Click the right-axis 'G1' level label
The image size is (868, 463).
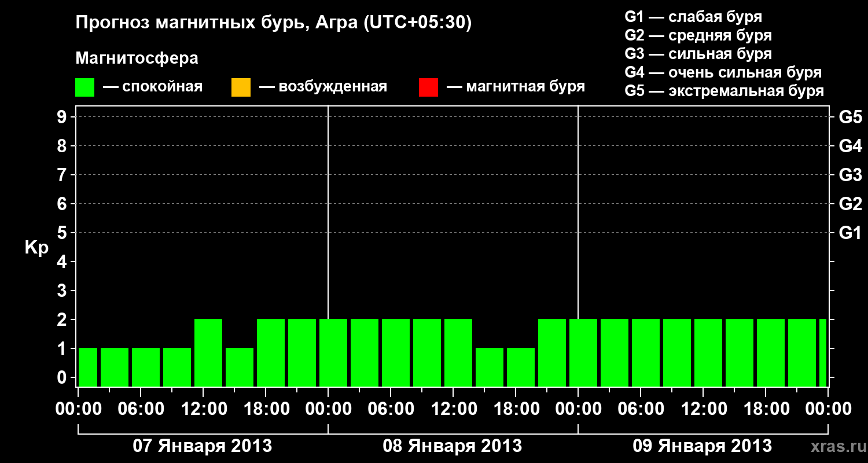(850, 233)
